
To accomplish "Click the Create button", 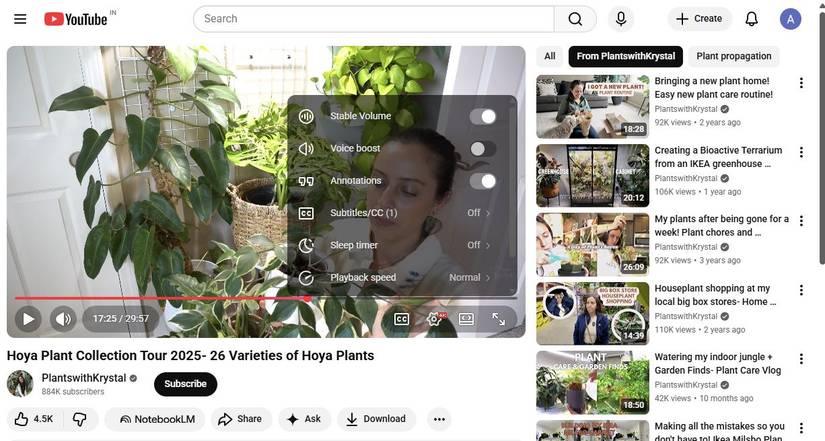I will pos(699,19).
